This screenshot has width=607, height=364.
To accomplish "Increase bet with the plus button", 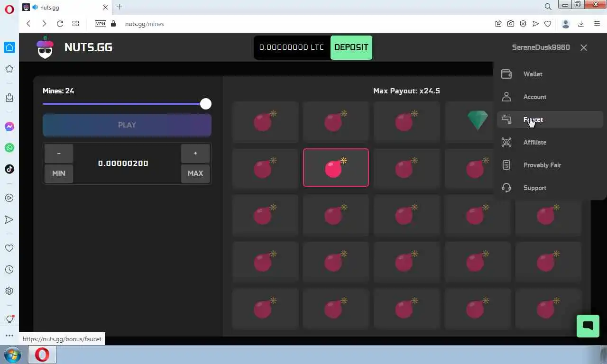I will [x=195, y=154].
